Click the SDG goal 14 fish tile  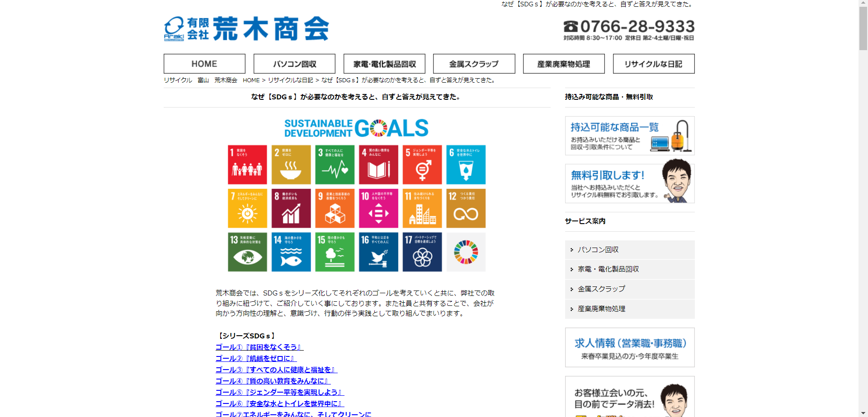coord(291,252)
